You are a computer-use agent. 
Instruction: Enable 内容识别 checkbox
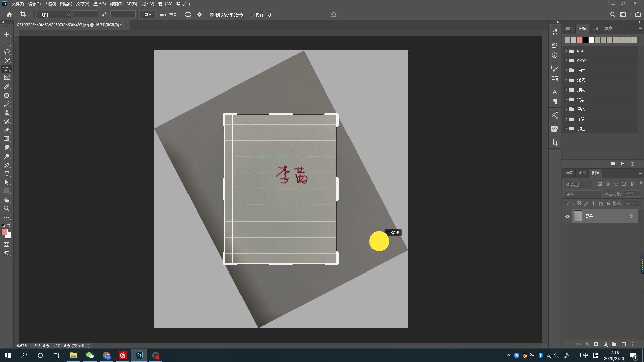(252, 15)
